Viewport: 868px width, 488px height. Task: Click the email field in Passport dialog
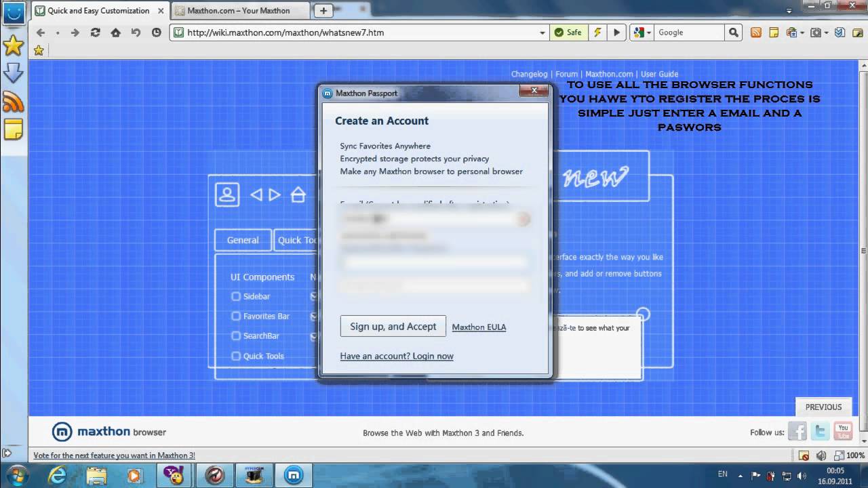[x=435, y=219]
